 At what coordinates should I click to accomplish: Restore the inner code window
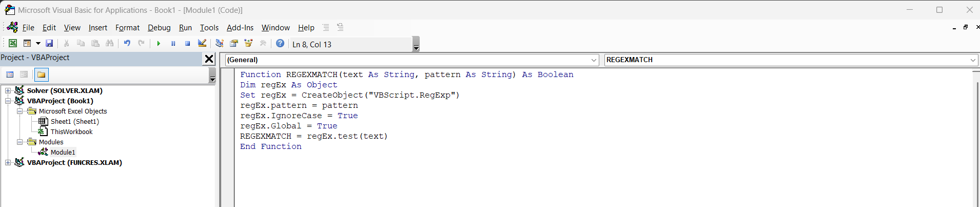(965, 27)
